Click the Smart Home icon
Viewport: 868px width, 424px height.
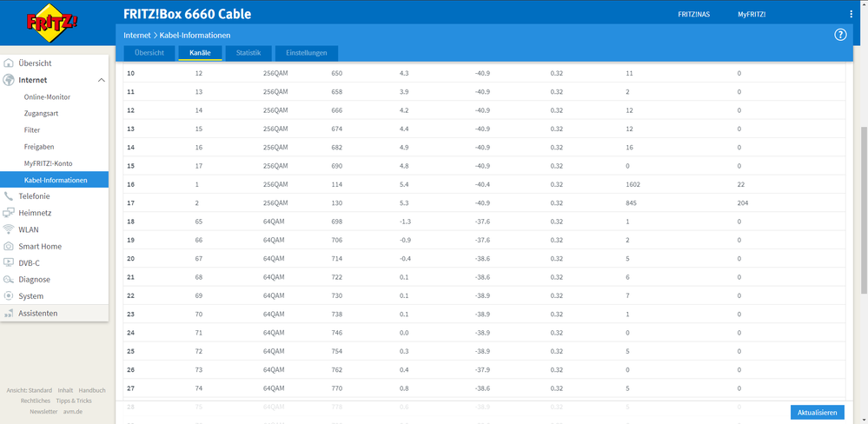(x=9, y=246)
